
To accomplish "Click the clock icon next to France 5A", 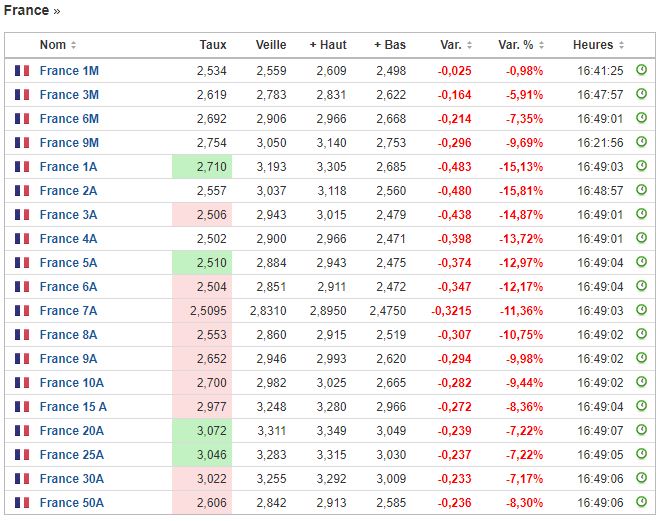I will tap(641, 263).
